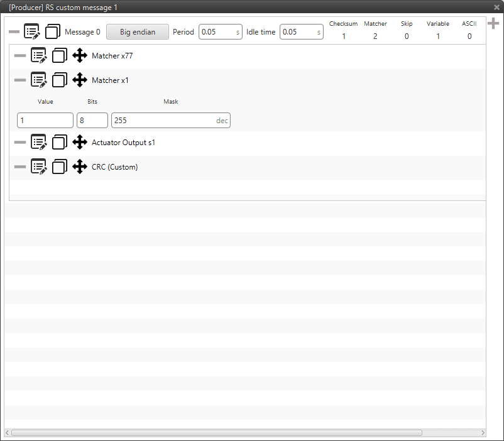Viewport: 504px width, 441px height.
Task: Select the Matcher x77 label
Action: pyautogui.click(x=112, y=56)
